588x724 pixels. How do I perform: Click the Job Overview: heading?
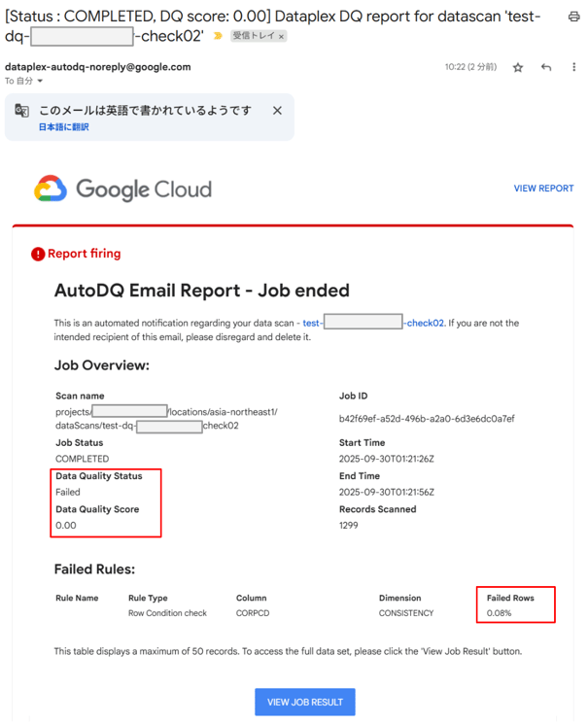[x=102, y=365]
